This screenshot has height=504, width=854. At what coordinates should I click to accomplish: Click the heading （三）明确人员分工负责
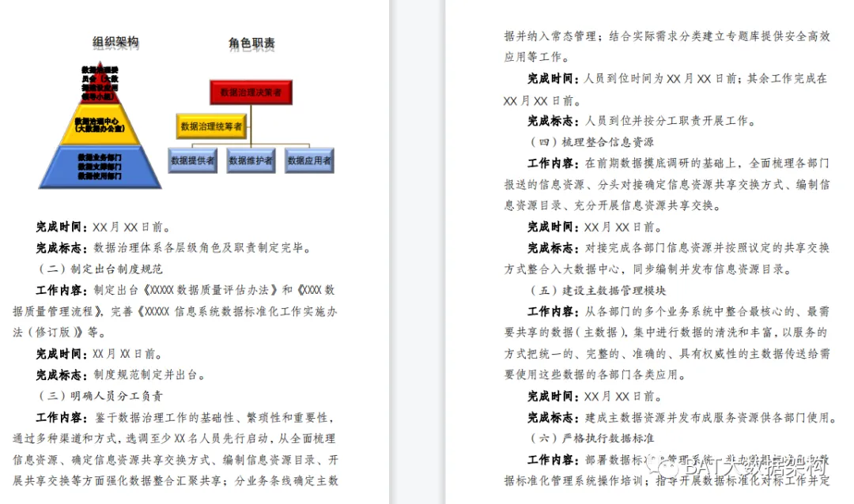point(100,397)
